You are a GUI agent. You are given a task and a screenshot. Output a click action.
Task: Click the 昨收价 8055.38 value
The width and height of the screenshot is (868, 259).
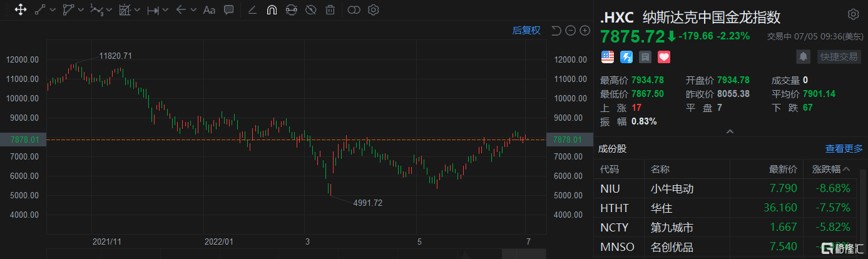click(733, 94)
